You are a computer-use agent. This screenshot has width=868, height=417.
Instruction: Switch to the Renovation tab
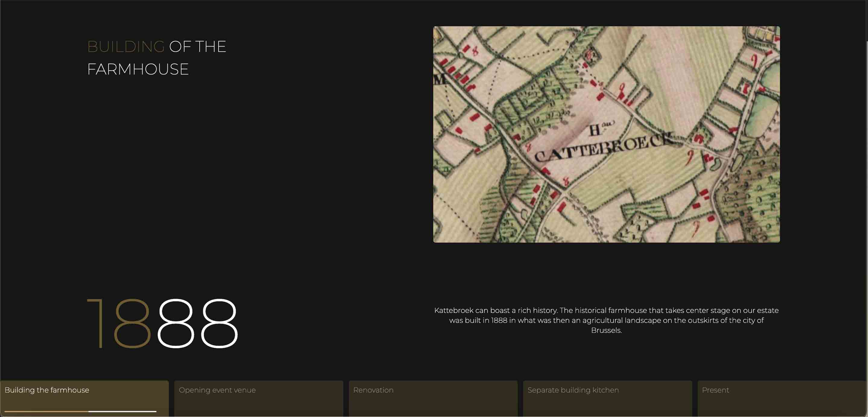(433, 399)
